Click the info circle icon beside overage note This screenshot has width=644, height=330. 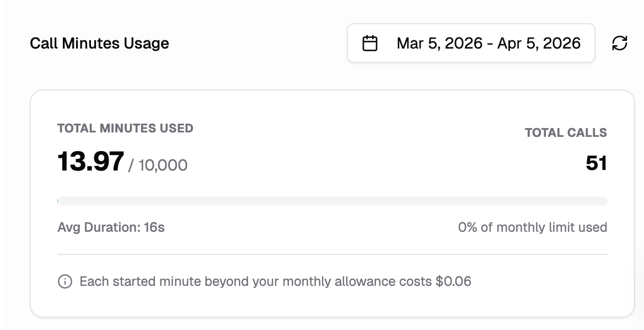(65, 282)
